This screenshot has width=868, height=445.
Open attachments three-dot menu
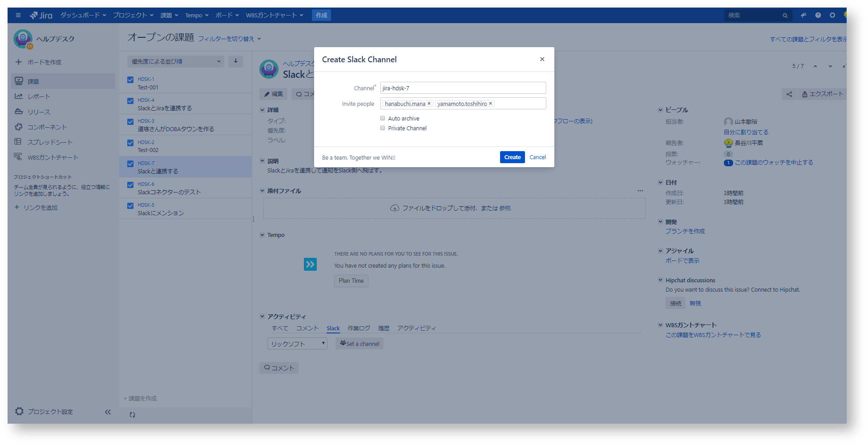tap(640, 191)
